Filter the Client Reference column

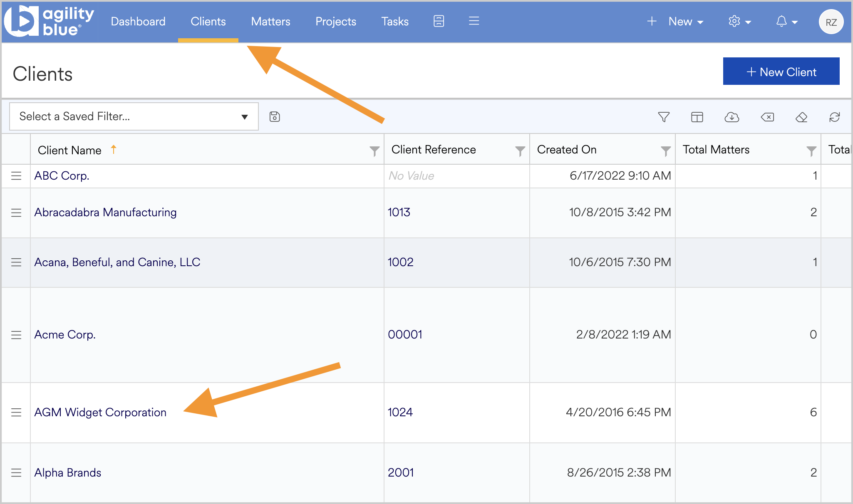click(x=520, y=151)
